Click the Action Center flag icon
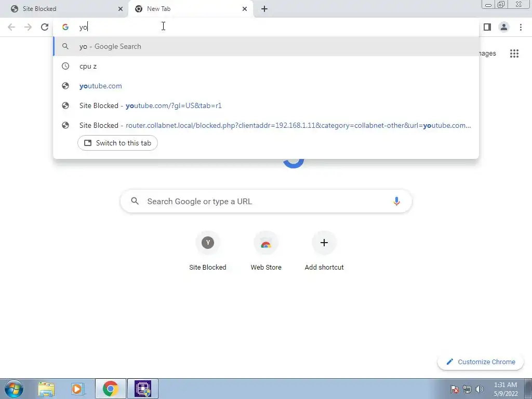 pos(455,389)
